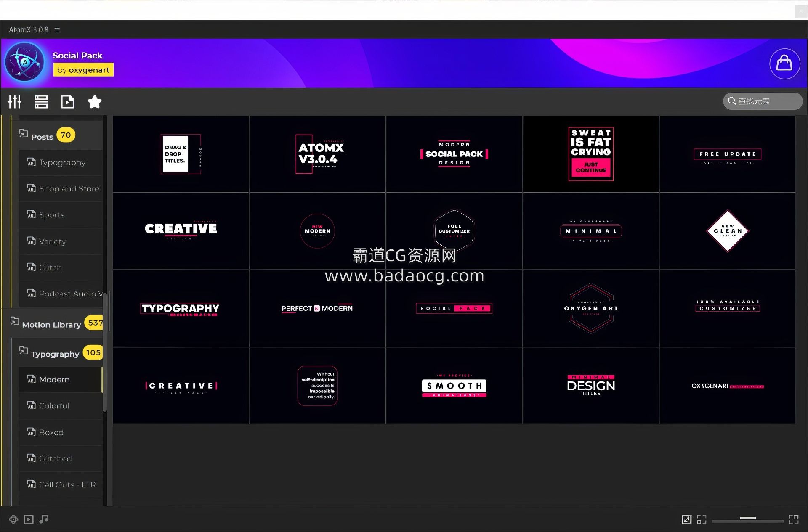The image size is (808, 532).
Task: Select the Modern Social Pack Design thumbnail
Action: [454, 154]
